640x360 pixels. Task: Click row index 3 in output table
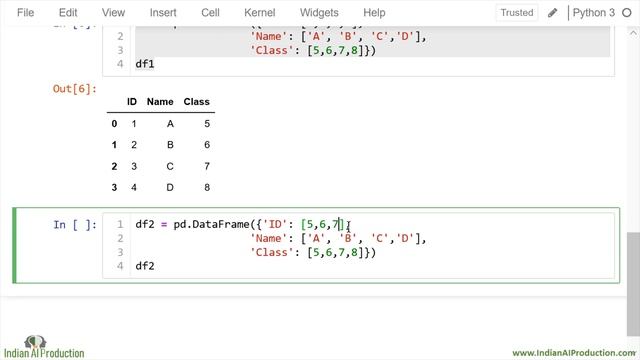[114, 187]
